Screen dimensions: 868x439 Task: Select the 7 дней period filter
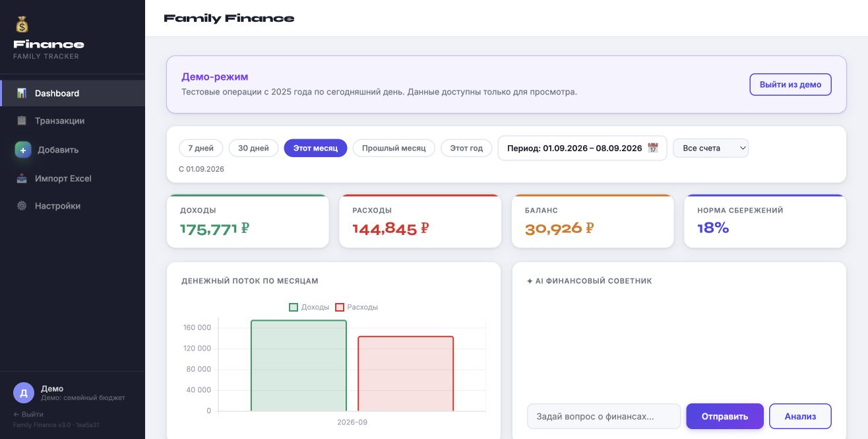tap(201, 148)
